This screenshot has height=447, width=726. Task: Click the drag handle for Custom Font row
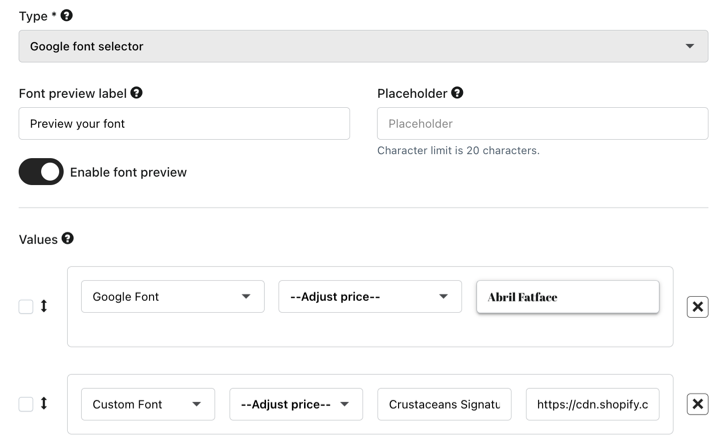[x=44, y=404]
